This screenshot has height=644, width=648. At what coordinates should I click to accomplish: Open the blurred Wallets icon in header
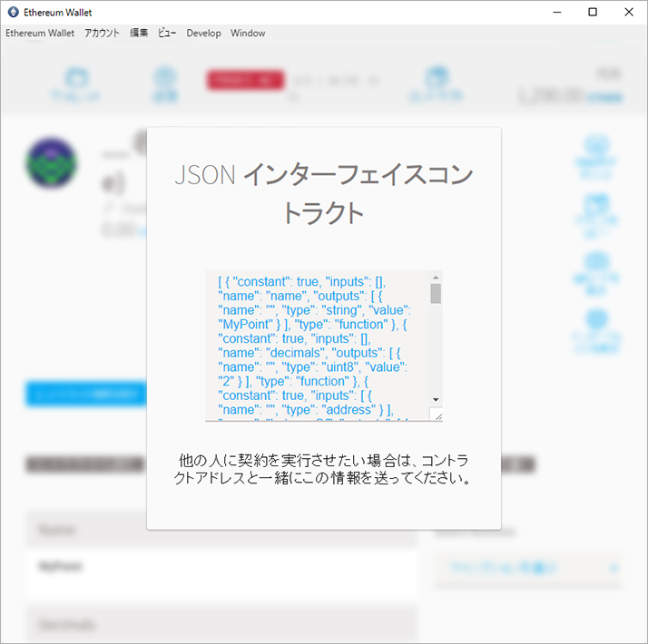pyautogui.click(x=76, y=83)
